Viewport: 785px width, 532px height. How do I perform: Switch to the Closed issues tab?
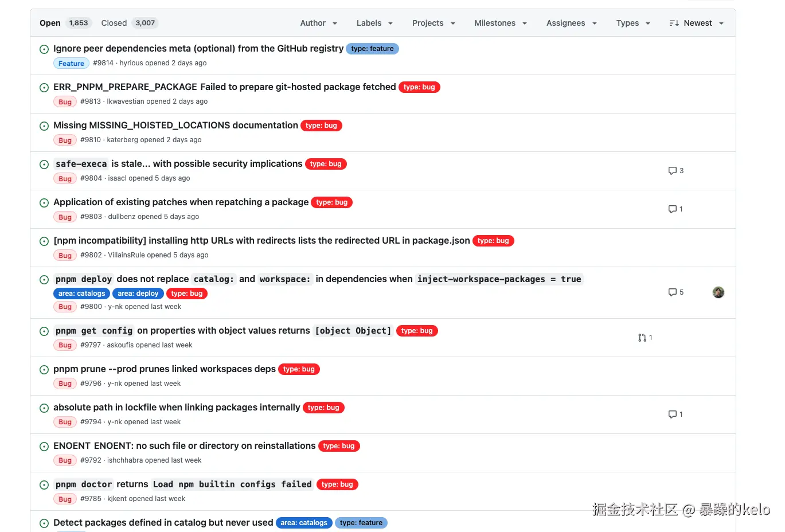114,23
